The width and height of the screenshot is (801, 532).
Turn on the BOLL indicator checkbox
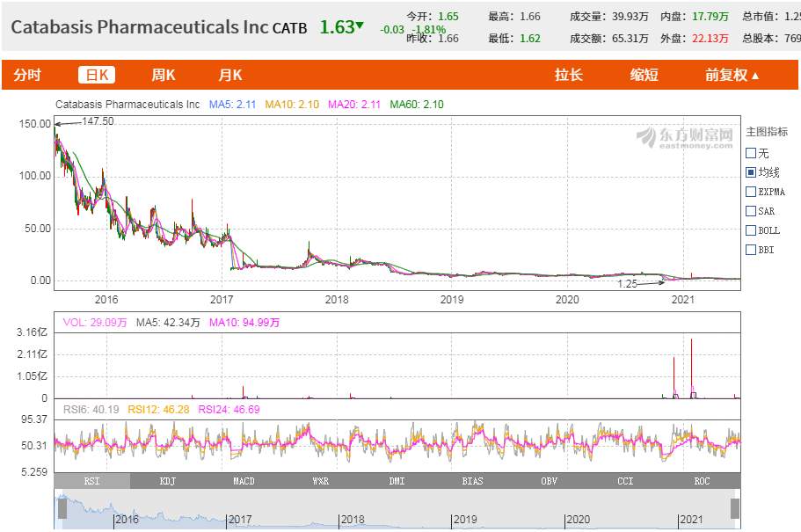click(751, 230)
